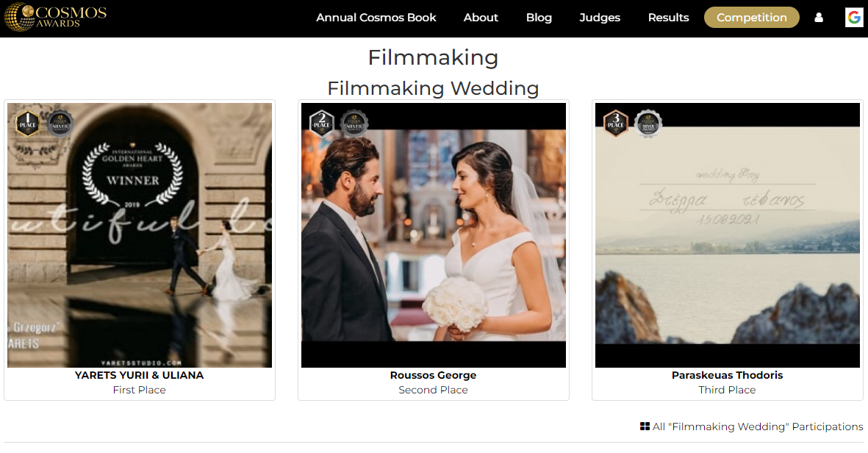Click the Google icon in header
This screenshot has width=868, height=453.
point(853,18)
